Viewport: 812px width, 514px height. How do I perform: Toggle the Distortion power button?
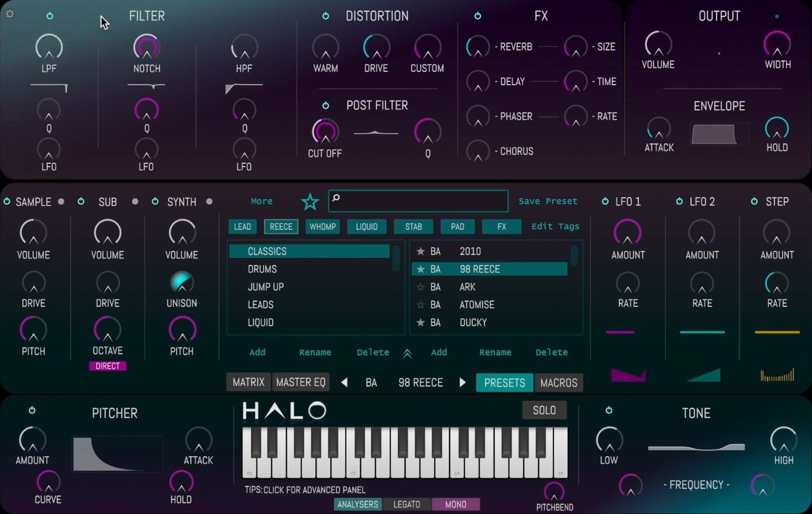click(326, 16)
